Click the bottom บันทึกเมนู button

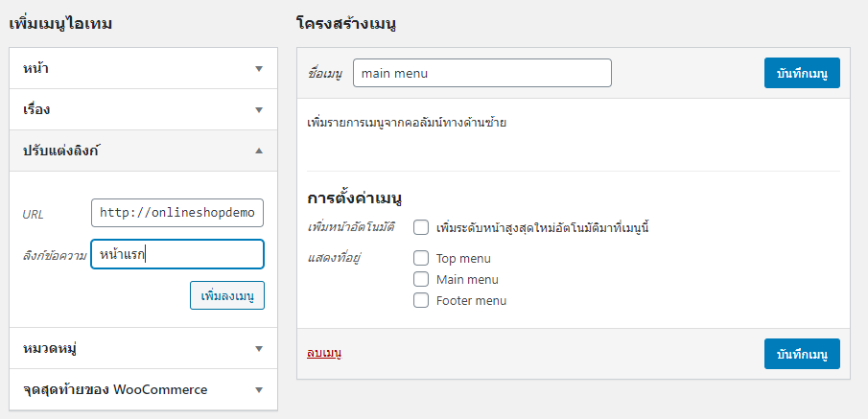(802, 354)
